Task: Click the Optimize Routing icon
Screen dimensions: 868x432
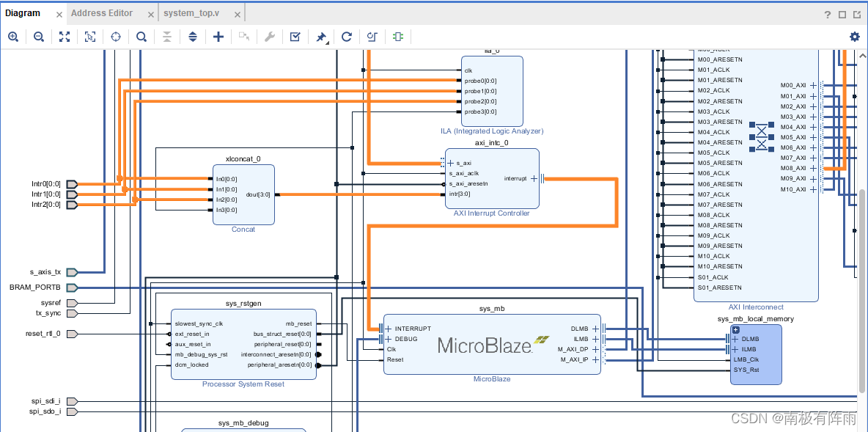Action: click(372, 36)
